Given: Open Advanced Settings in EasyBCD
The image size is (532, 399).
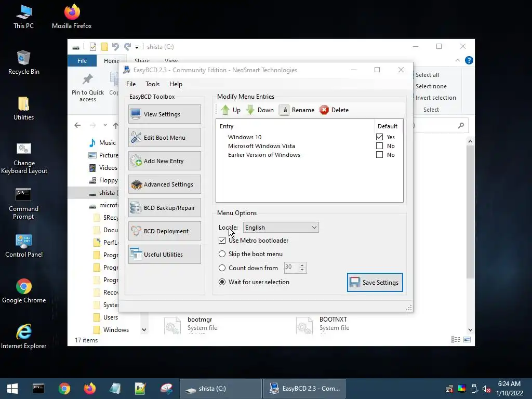Looking at the screenshot, I should (x=165, y=184).
